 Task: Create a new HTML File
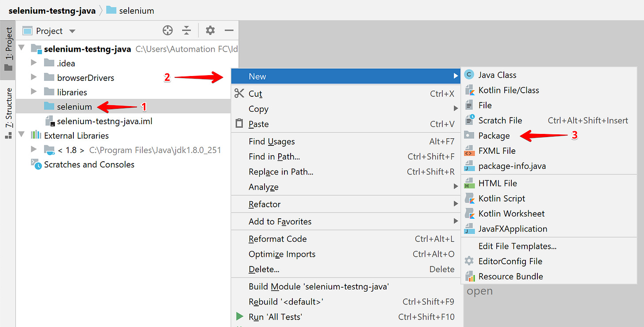click(x=549, y=183)
